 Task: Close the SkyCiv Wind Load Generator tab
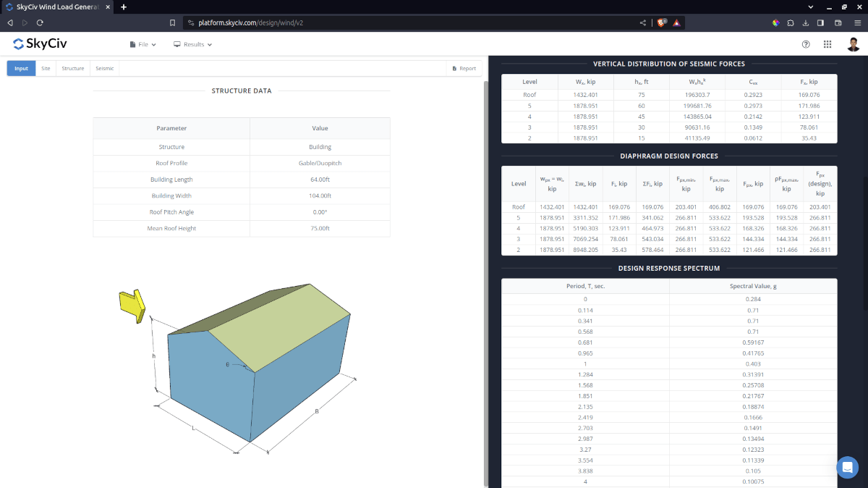(109, 7)
